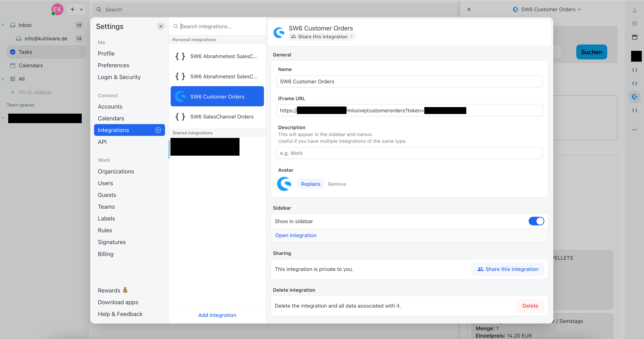Open info@kuhlware.de mailbox
644x339 pixels.
pyautogui.click(x=46, y=38)
